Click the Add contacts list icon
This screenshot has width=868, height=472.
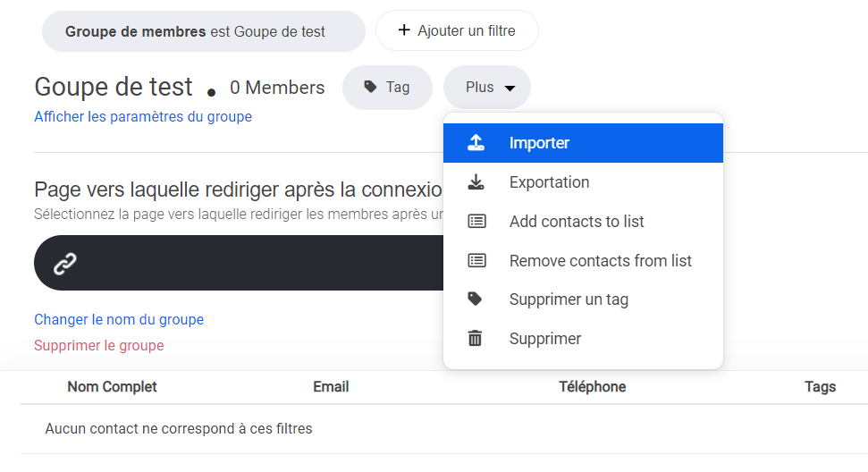[476, 222]
